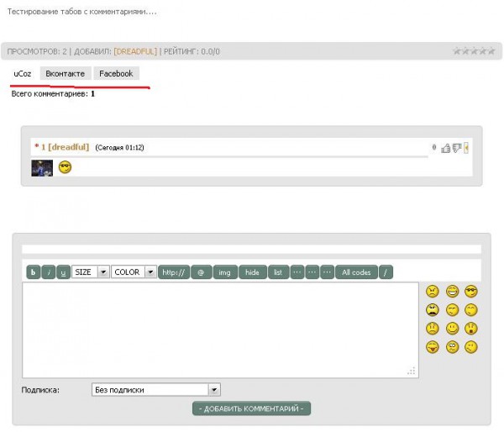
Task: Apply italic with the i button
Action: pyautogui.click(x=49, y=272)
